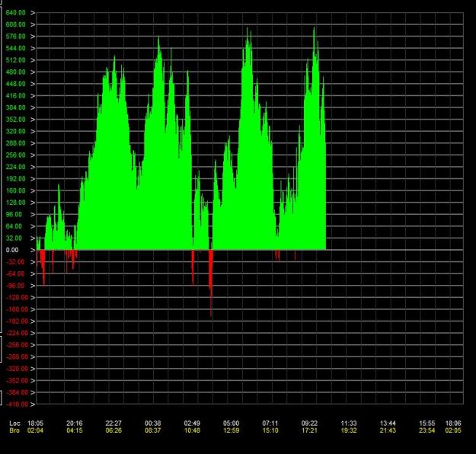Select the yellow 02:04 broker time

[36, 430]
